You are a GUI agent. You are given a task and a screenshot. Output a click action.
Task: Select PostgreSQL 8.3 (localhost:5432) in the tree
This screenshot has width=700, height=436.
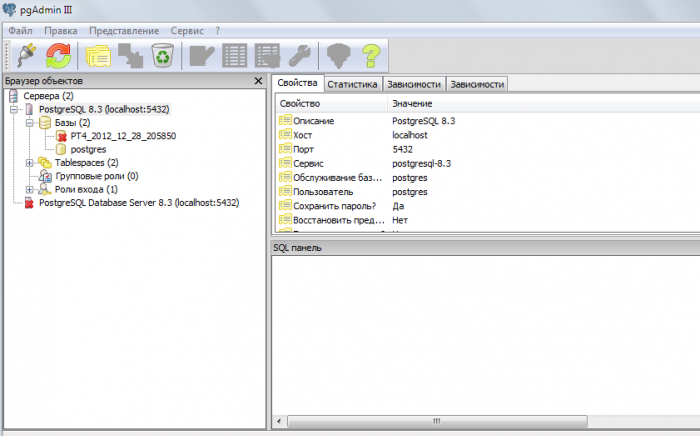[104, 109]
